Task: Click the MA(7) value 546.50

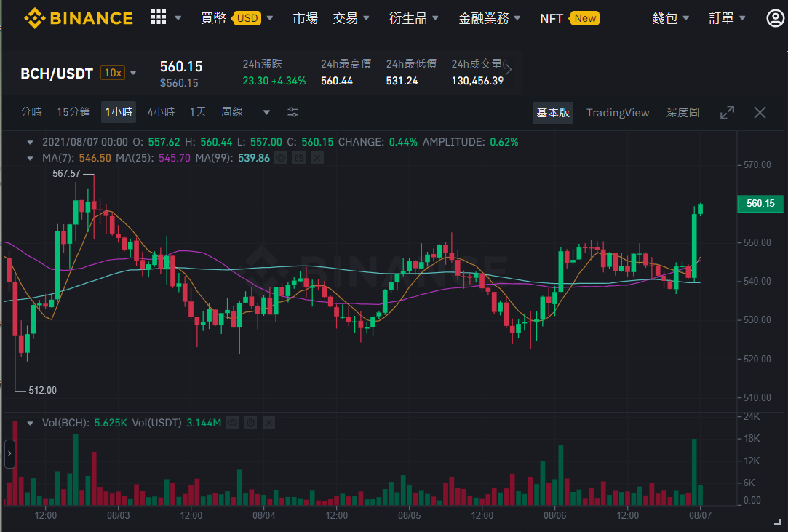Action: point(95,159)
